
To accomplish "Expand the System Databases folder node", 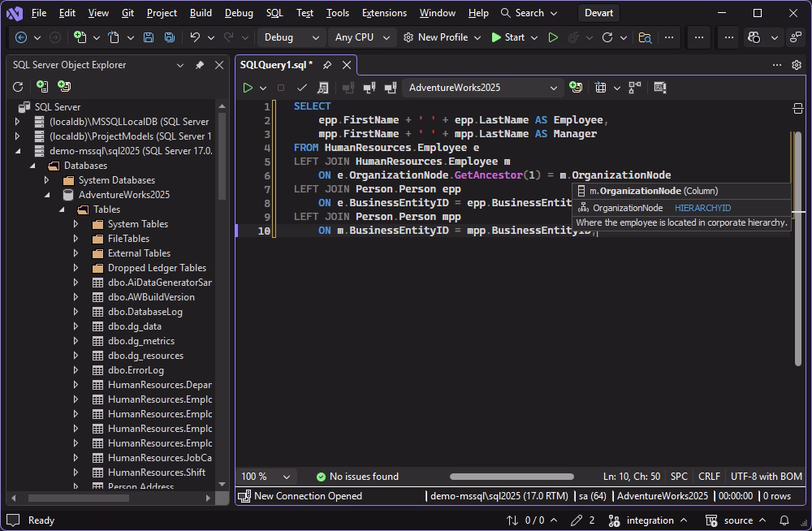I will tap(46, 180).
